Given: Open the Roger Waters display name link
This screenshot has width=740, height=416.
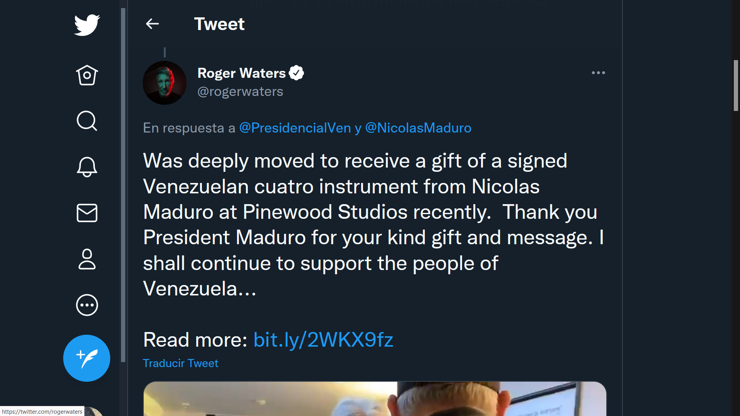Looking at the screenshot, I should pos(241,73).
